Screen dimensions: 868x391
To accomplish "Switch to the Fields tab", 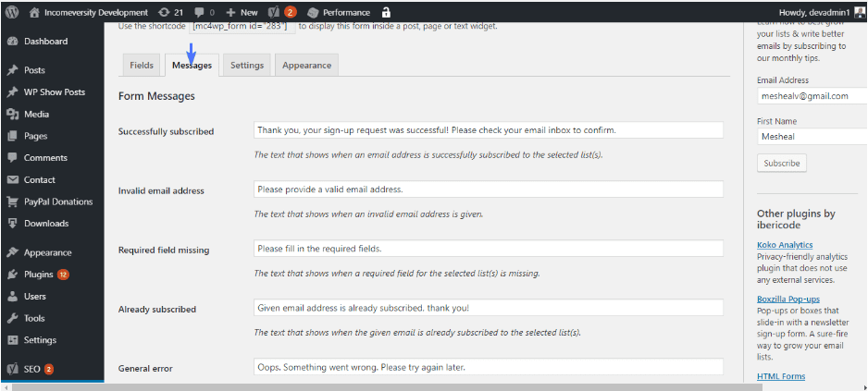I will 142,66.
